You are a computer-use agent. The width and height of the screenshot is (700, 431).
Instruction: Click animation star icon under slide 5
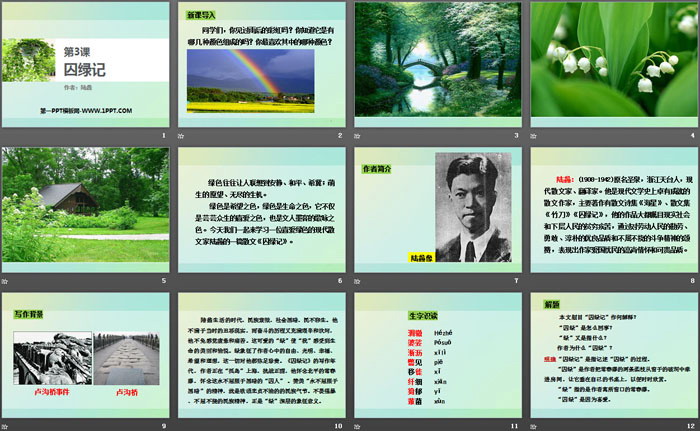pyautogui.click(x=4, y=281)
